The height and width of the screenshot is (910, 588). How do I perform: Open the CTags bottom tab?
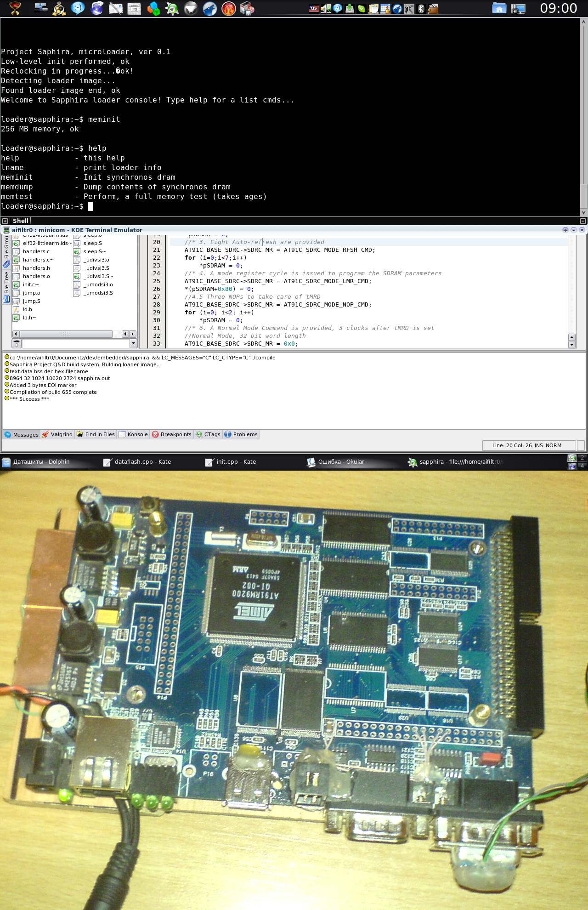pos(208,434)
